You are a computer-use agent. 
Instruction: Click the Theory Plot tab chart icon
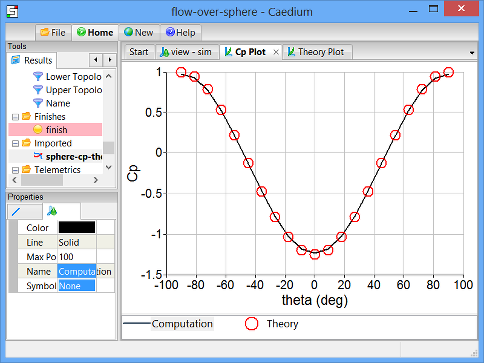pyautogui.click(x=291, y=52)
